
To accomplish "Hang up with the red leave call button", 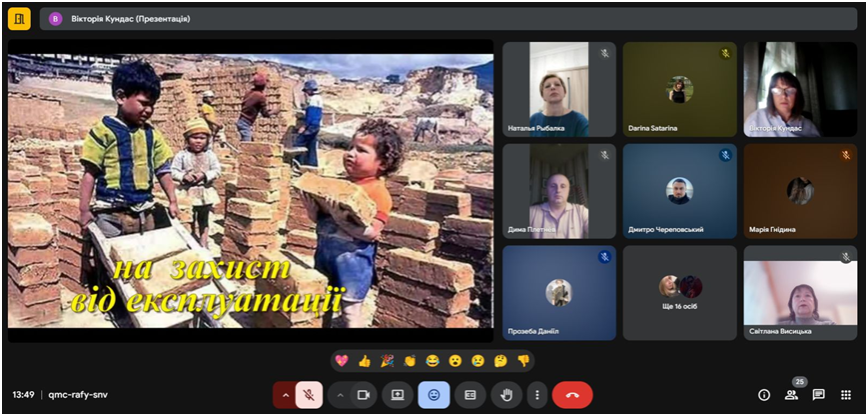I will (x=572, y=395).
